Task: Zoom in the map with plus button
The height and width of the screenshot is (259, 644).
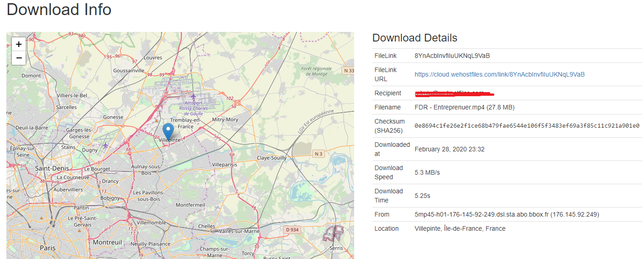Action: [18, 44]
